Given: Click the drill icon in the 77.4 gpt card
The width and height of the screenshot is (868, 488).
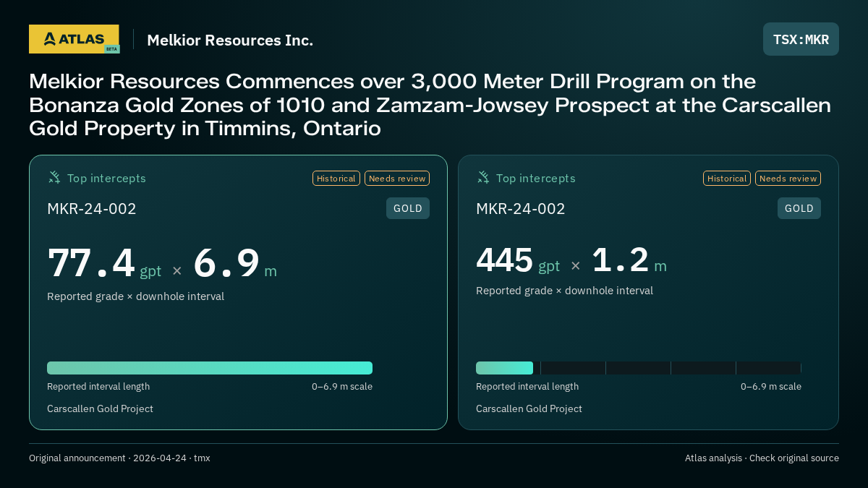Looking at the screenshot, I should [x=54, y=177].
